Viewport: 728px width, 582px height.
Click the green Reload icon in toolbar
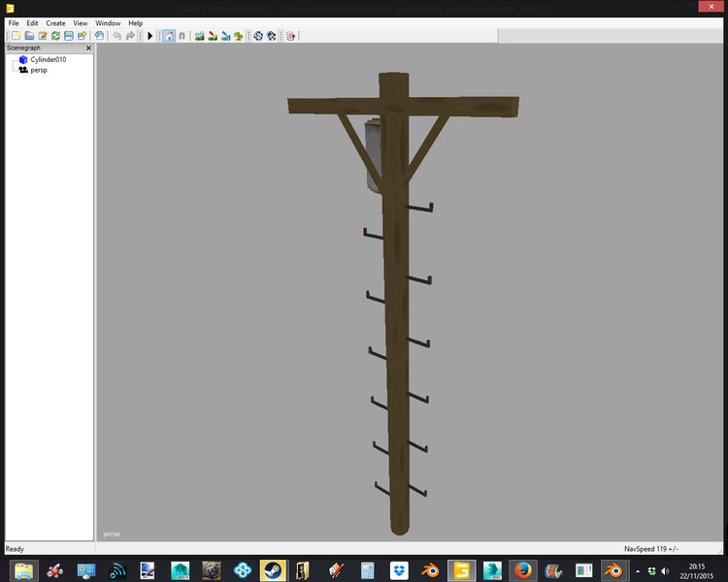pos(55,36)
